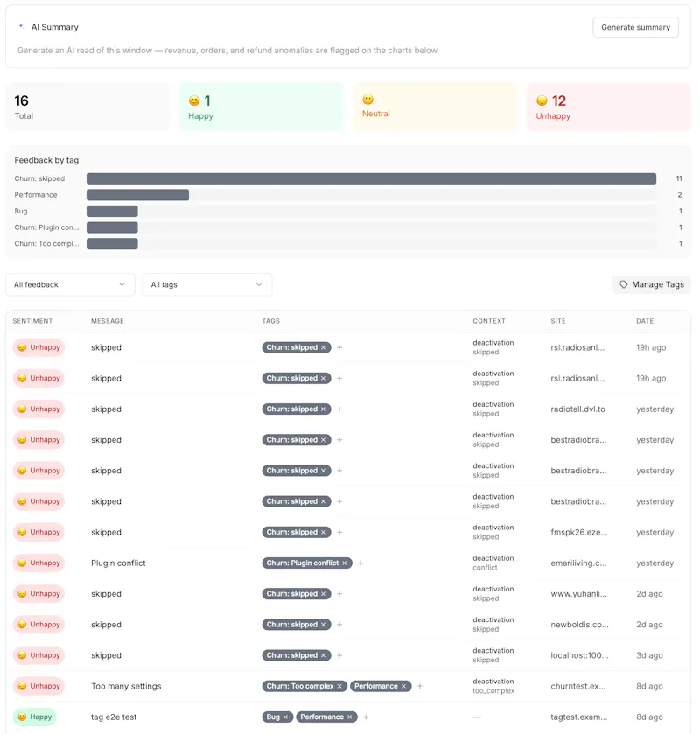Remove Churn: skipped tag on www.yuhanli row
This screenshot has height=734, width=700.
[x=323, y=593]
